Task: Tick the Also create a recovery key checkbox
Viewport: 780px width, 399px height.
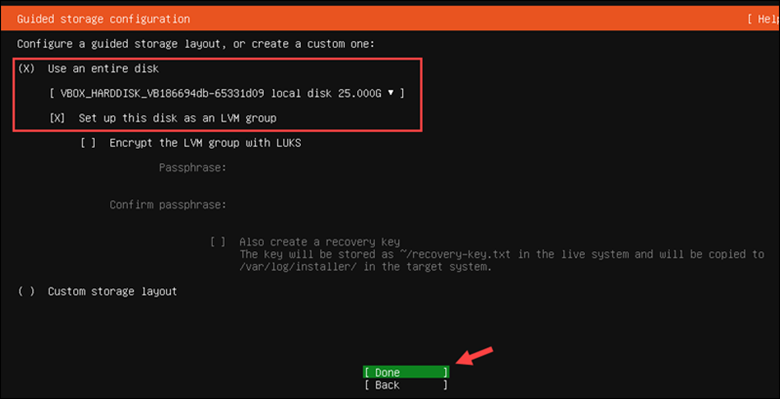Action: [x=305, y=242]
